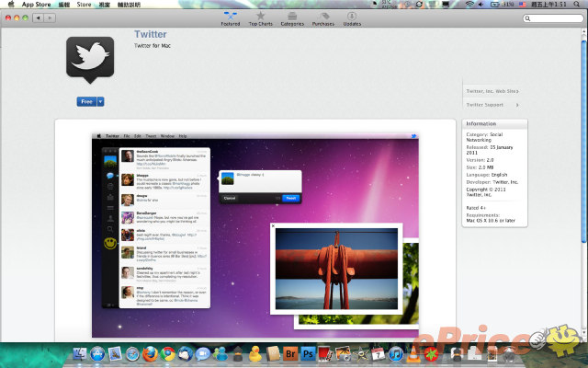Click the App Store search field
The width and height of the screenshot is (588, 368).
click(553, 18)
